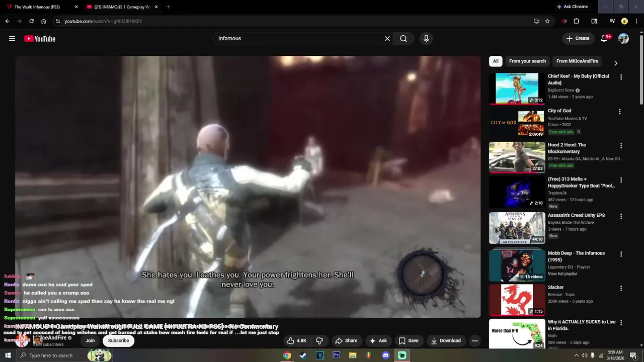Open options for Chief Keef - My Baby video
The height and width of the screenshot is (362, 644).
[x=621, y=77]
